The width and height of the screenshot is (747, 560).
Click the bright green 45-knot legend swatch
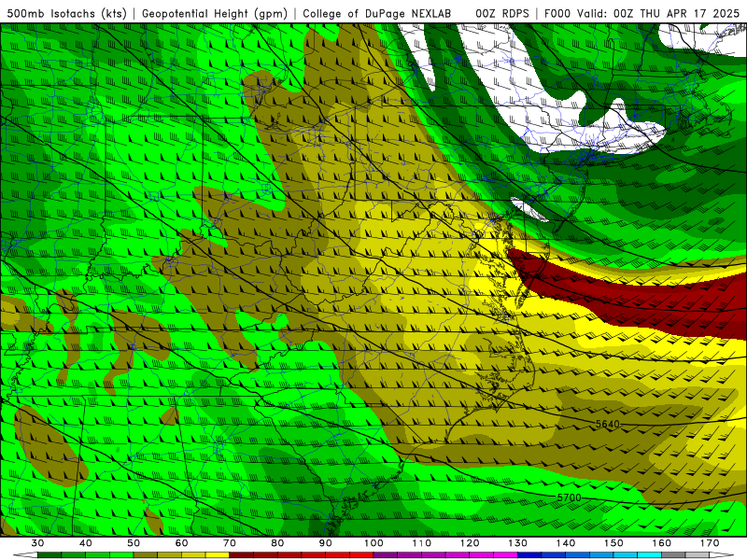coord(121,554)
